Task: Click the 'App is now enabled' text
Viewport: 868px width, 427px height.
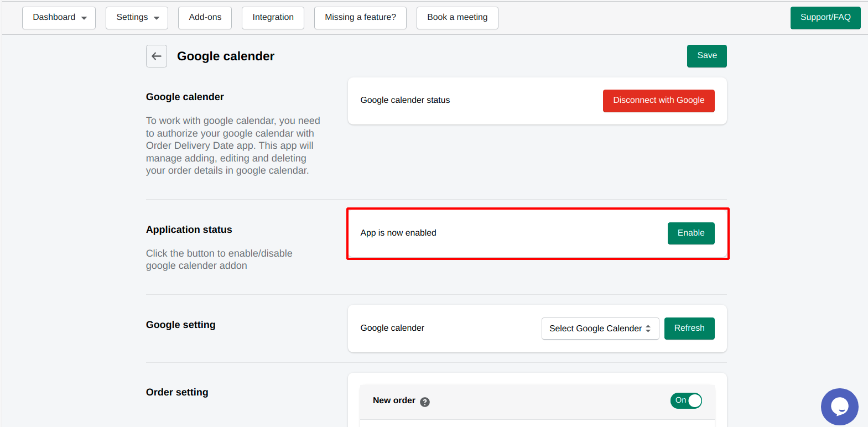Action: coord(398,233)
